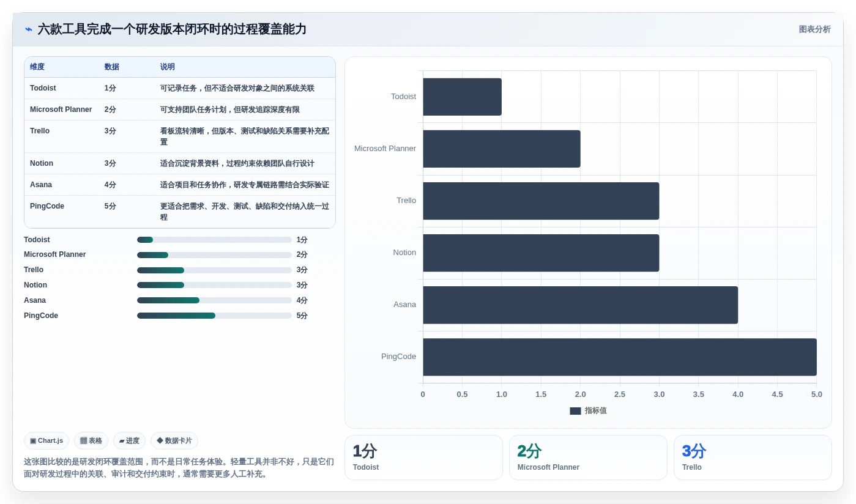Click the 5.0 x-axis tick label

[817, 395]
